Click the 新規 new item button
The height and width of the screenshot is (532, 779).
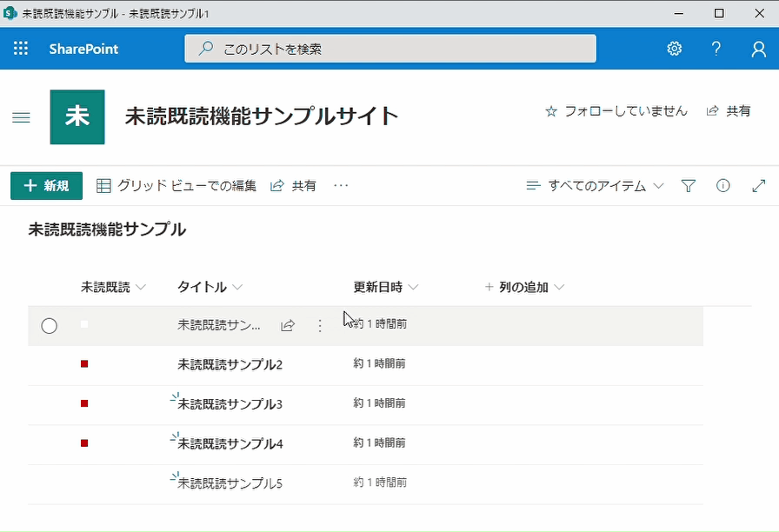click(47, 186)
